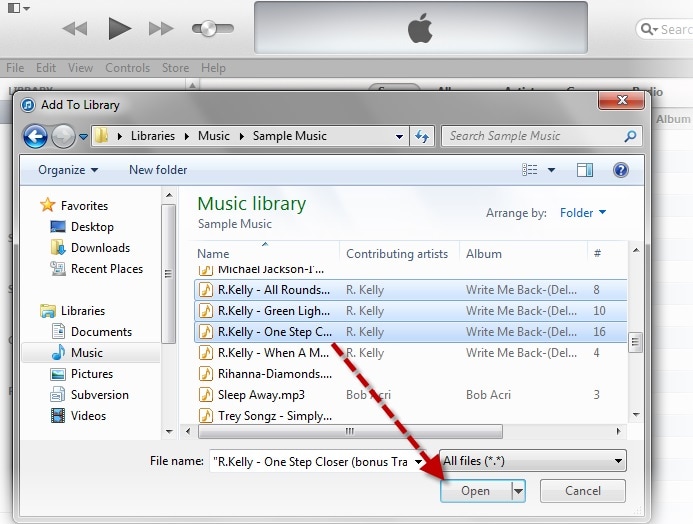The image size is (693, 524).
Task: Click the iTunes volume slider knob
Action: pos(208,29)
